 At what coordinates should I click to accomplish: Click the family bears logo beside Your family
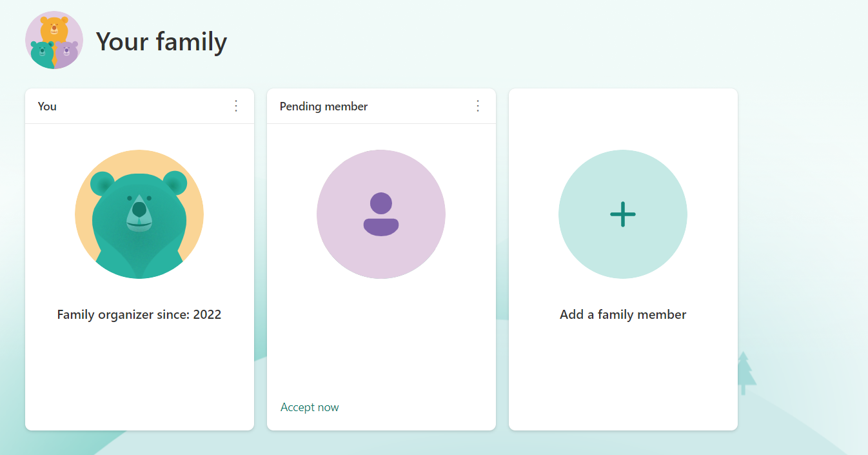(x=54, y=40)
